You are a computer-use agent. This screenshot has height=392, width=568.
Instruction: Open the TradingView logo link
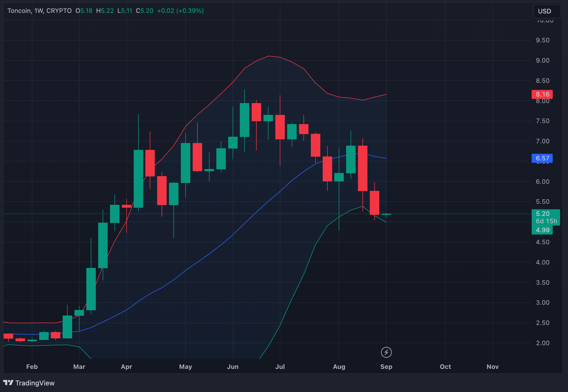pyautogui.click(x=29, y=383)
